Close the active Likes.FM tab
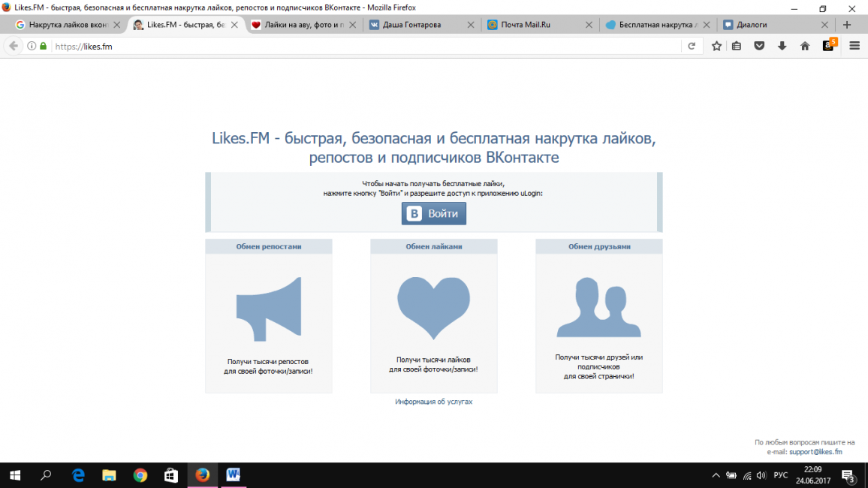 (x=235, y=25)
